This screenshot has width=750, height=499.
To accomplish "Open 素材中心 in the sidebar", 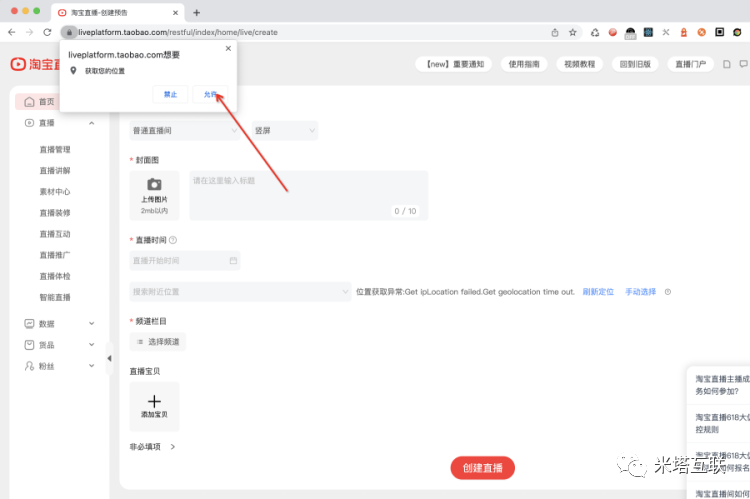I will [x=55, y=191].
